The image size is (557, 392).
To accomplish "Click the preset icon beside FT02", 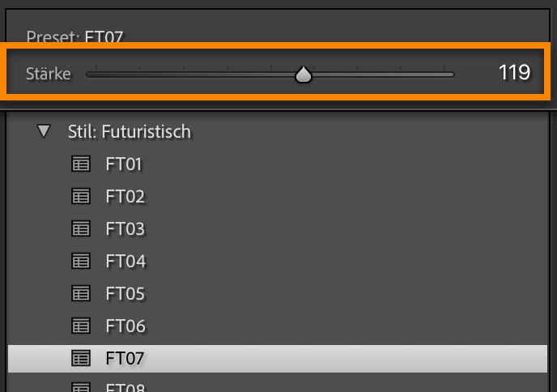I will click(81, 197).
